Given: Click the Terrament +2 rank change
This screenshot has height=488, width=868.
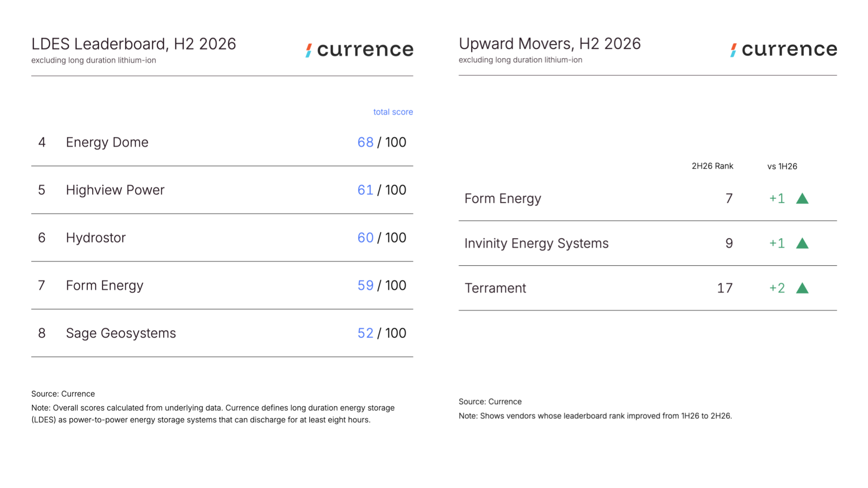Looking at the screenshot, I should (777, 288).
